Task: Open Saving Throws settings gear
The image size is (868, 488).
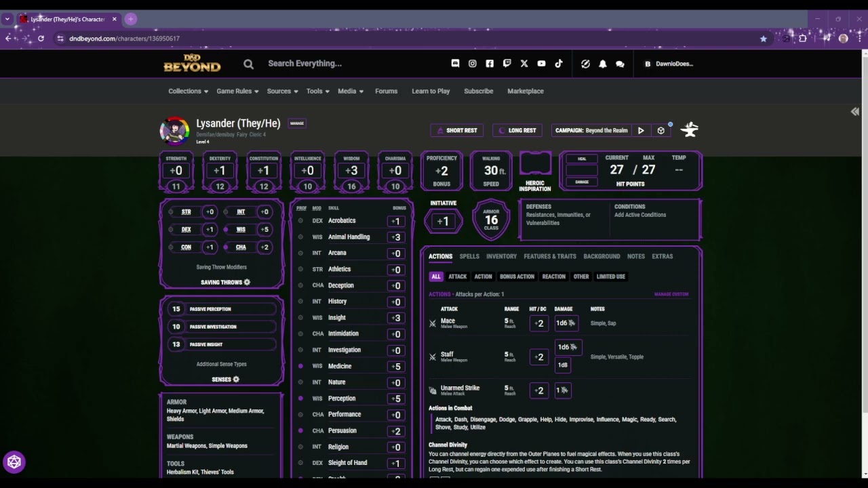Action: click(247, 282)
